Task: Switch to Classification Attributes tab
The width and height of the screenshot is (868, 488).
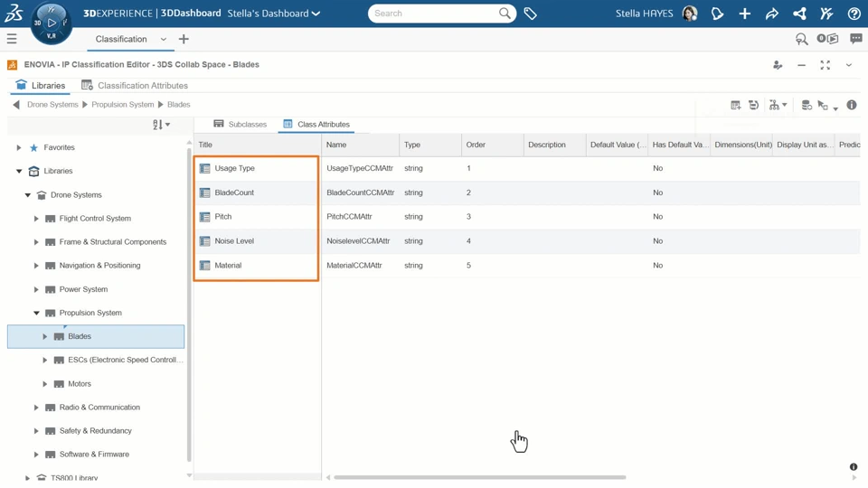Action: 135,85
